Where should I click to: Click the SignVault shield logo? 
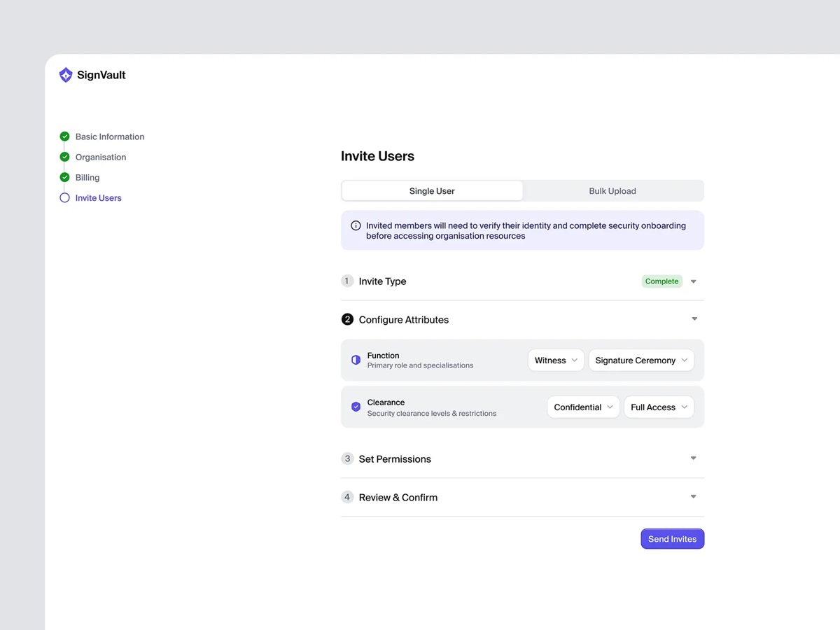[x=65, y=74]
